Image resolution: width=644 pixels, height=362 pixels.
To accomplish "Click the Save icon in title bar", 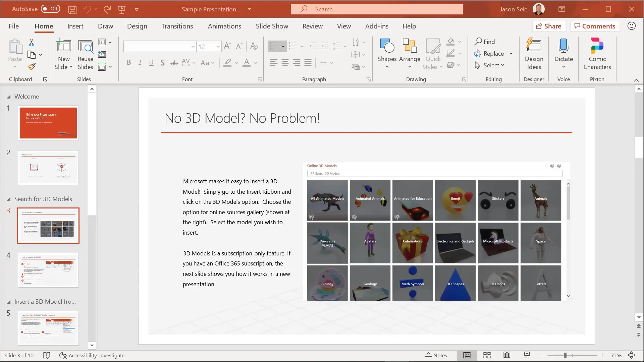I will click(x=72, y=9).
